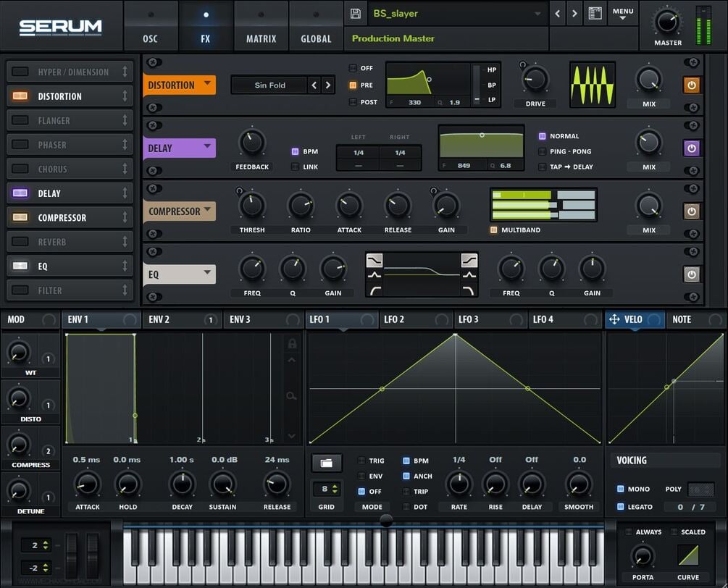Open the Compressor module dropdown

click(207, 210)
